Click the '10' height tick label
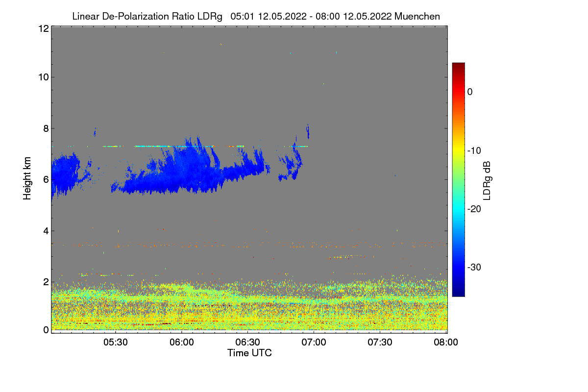This screenshot has height=392, width=588. [43, 77]
